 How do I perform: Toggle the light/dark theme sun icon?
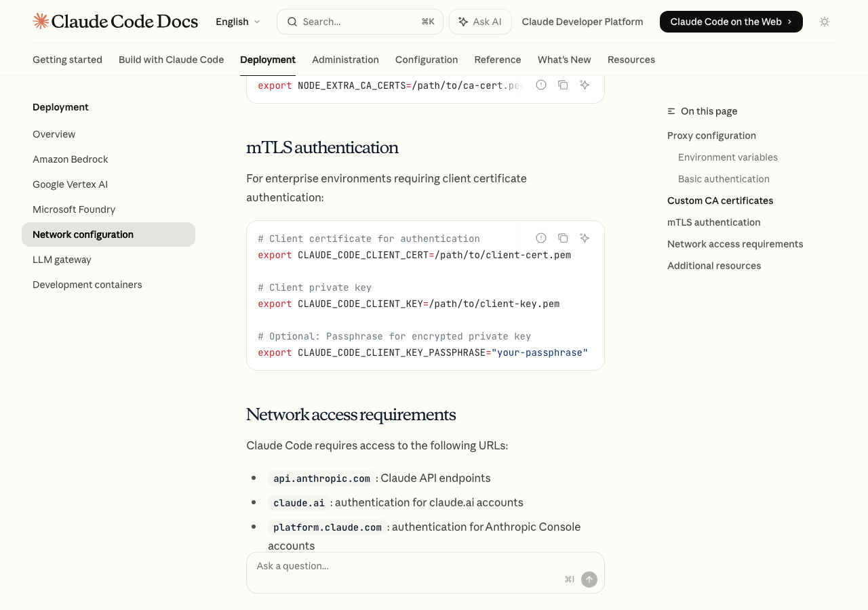[825, 22]
